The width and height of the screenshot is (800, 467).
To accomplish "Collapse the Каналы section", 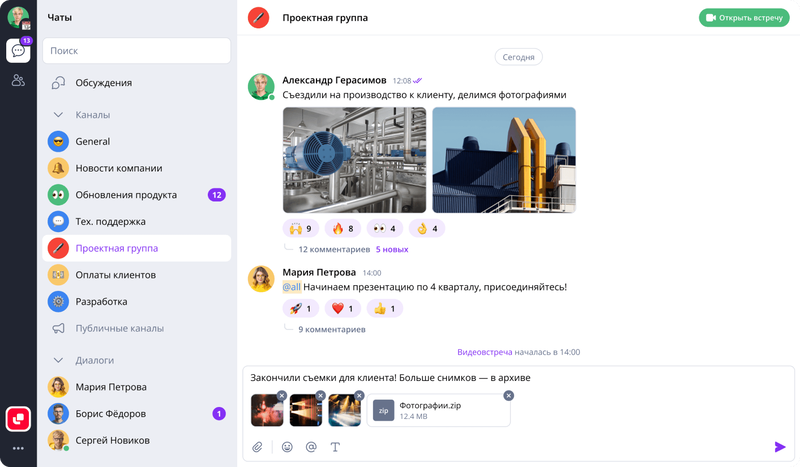I will [58, 115].
